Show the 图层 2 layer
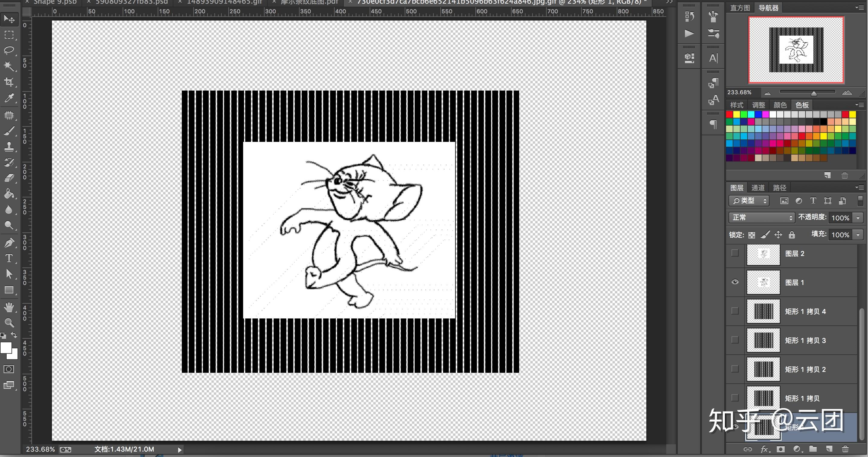This screenshot has height=457, width=868. pyautogui.click(x=735, y=253)
